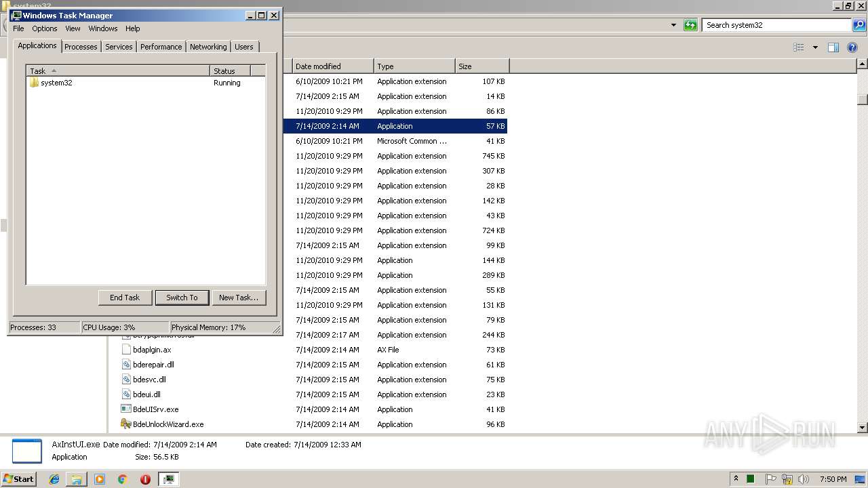Toggle the preview pane icon
The image size is (868, 488).
(x=833, y=47)
